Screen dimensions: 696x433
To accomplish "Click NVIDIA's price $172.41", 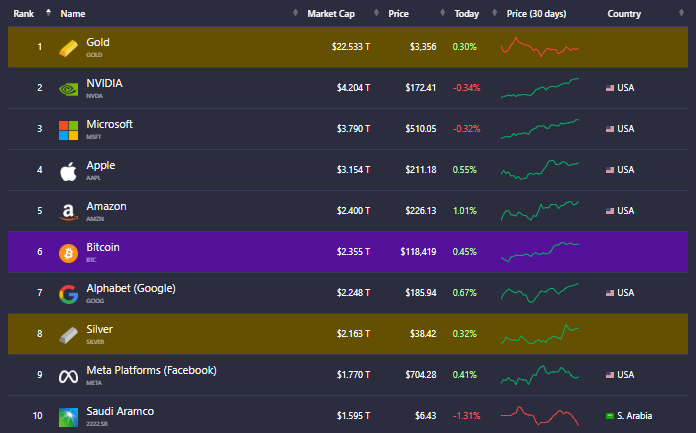I will click(420, 88).
